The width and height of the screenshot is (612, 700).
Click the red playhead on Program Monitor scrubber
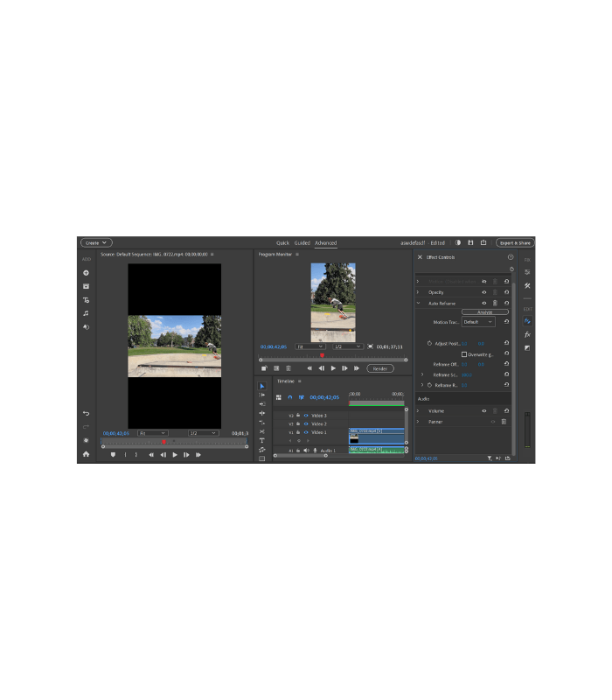[x=322, y=355]
